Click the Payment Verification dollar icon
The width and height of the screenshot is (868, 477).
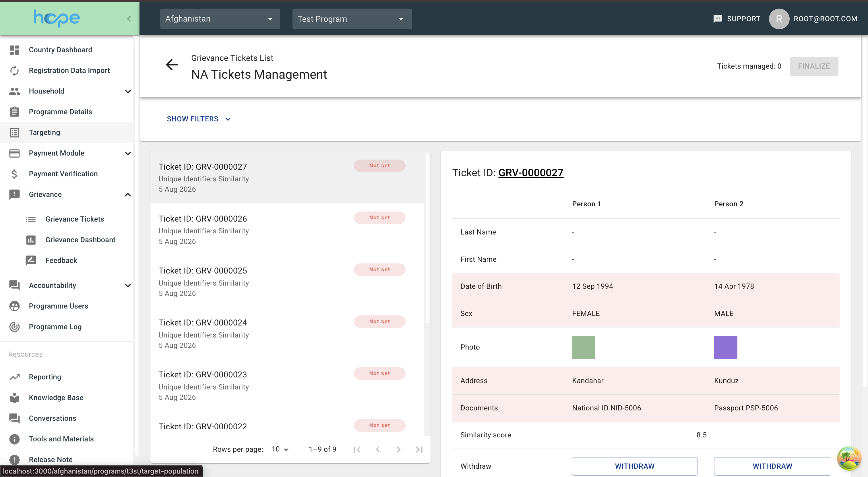14,174
